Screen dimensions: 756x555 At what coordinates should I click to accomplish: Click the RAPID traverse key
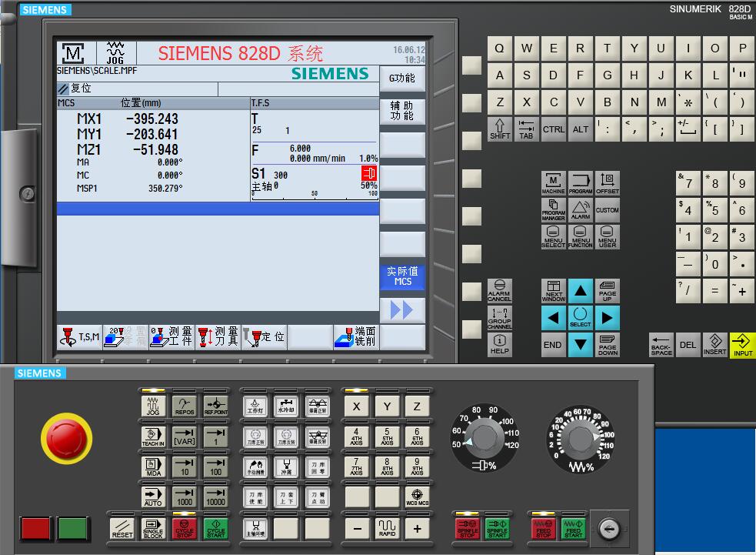click(x=387, y=529)
